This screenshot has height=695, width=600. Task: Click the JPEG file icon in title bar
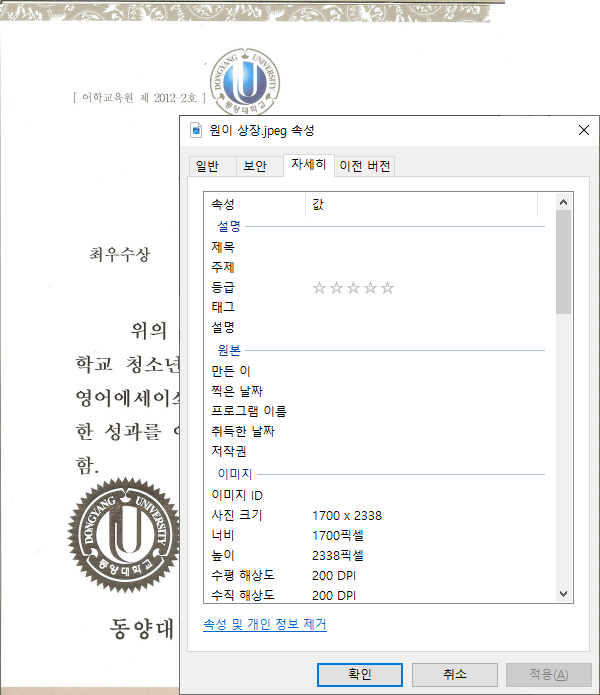[x=196, y=130]
